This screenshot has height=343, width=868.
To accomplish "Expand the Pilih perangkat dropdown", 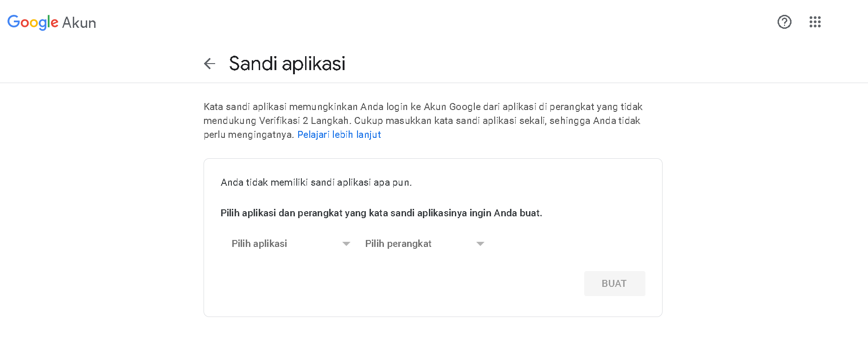I will (x=398, y=244).
